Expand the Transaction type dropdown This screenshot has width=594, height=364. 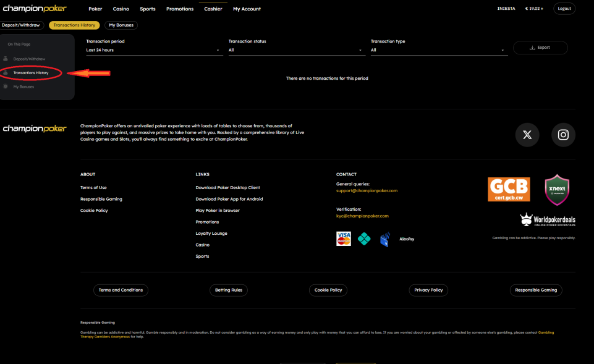pyautogui.click(x=438, y=50)
